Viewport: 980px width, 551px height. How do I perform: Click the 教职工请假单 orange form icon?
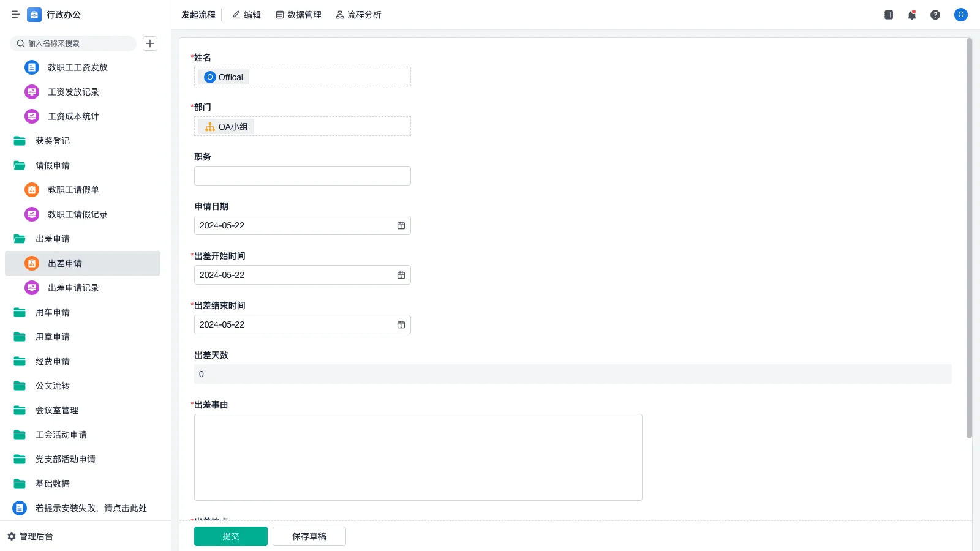pyautogui.click(x=32, y=190)
